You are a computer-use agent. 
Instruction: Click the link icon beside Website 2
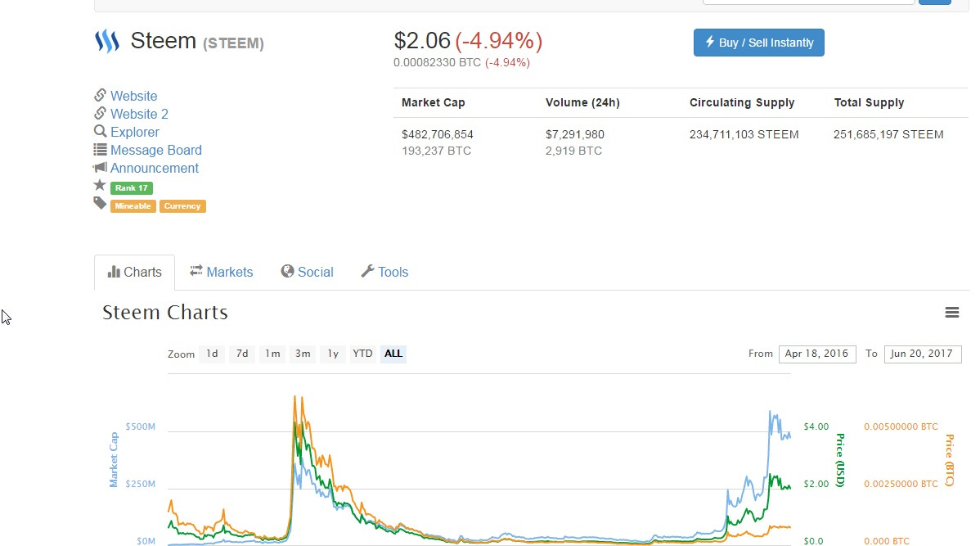[x=100, y=113]
